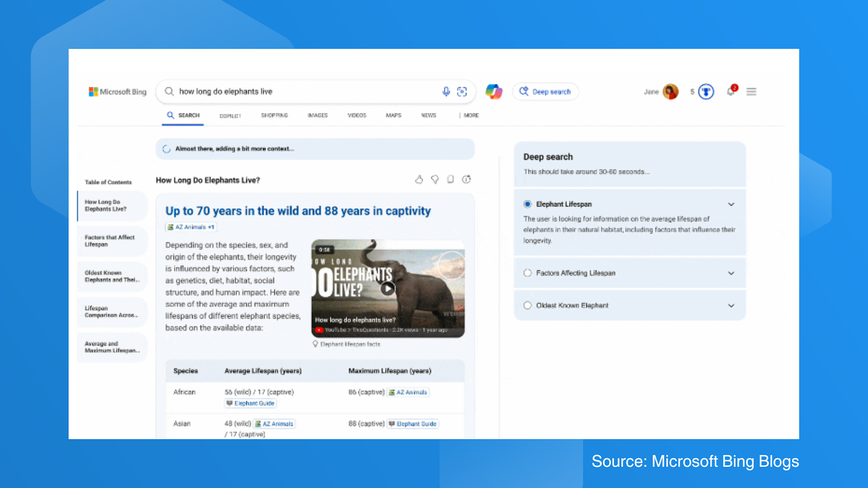
Task: Open Copilot colorful icon
Action: point(494,92)
